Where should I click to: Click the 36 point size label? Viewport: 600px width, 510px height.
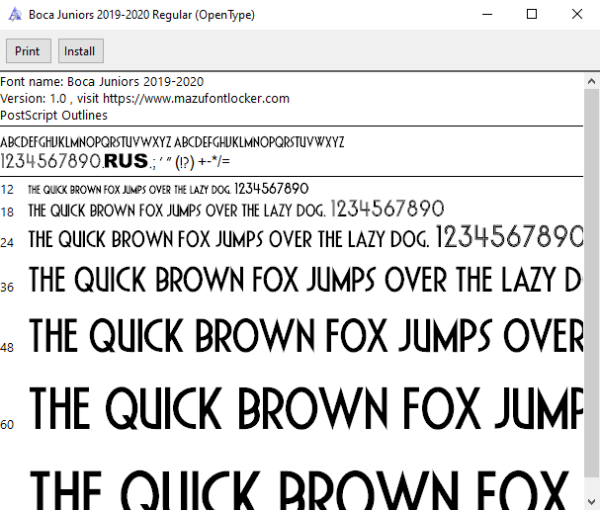[x=7, y=287]
